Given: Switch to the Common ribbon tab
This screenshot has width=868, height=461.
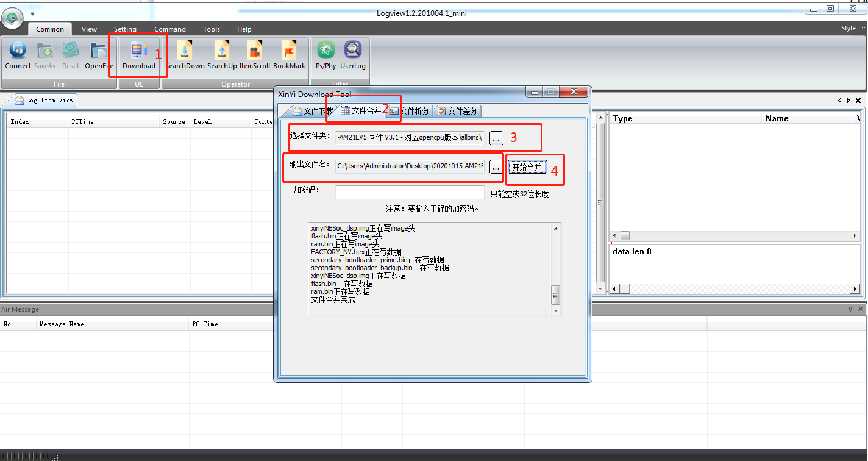Looking at the screenshot, I should coord(50,29).
